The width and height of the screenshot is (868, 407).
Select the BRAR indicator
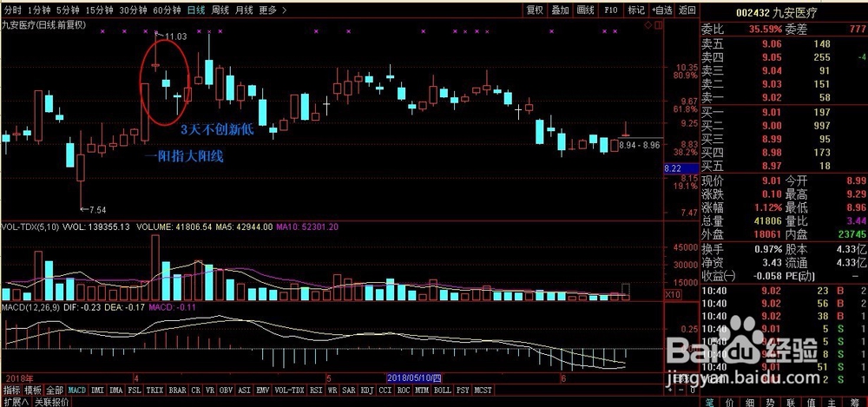(x=178, y=391)
